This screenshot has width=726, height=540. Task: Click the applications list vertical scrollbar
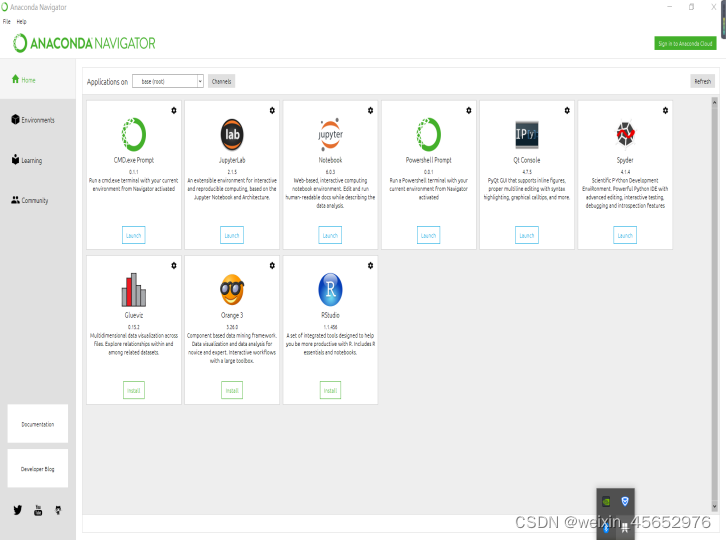click(x=714, y=304)
